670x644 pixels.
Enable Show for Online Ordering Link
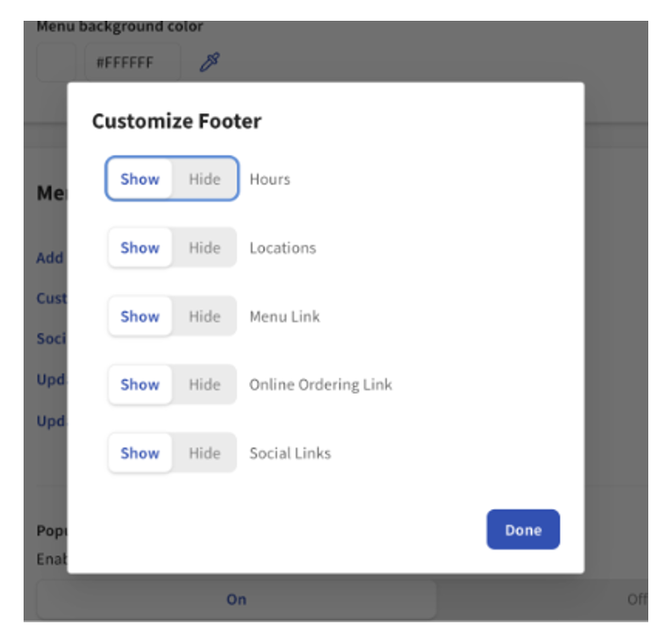point(140,384)
